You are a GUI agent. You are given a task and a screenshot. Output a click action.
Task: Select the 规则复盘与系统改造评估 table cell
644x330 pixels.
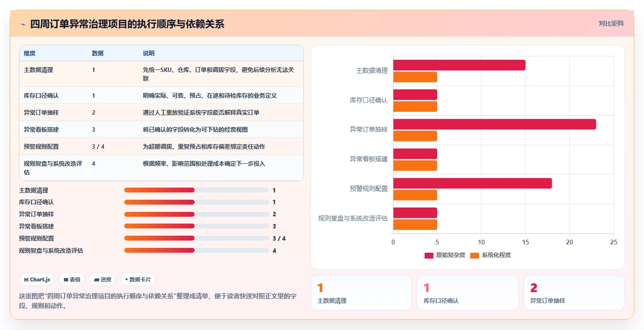tap(53, 168)
